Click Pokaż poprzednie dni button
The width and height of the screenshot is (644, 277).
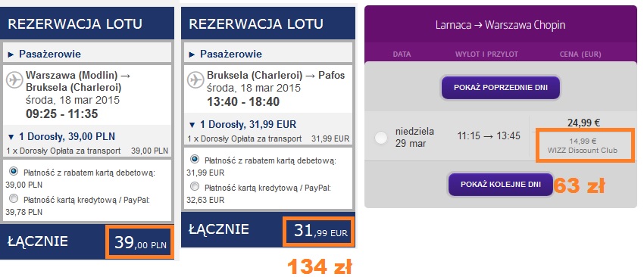tap(501, 87)
